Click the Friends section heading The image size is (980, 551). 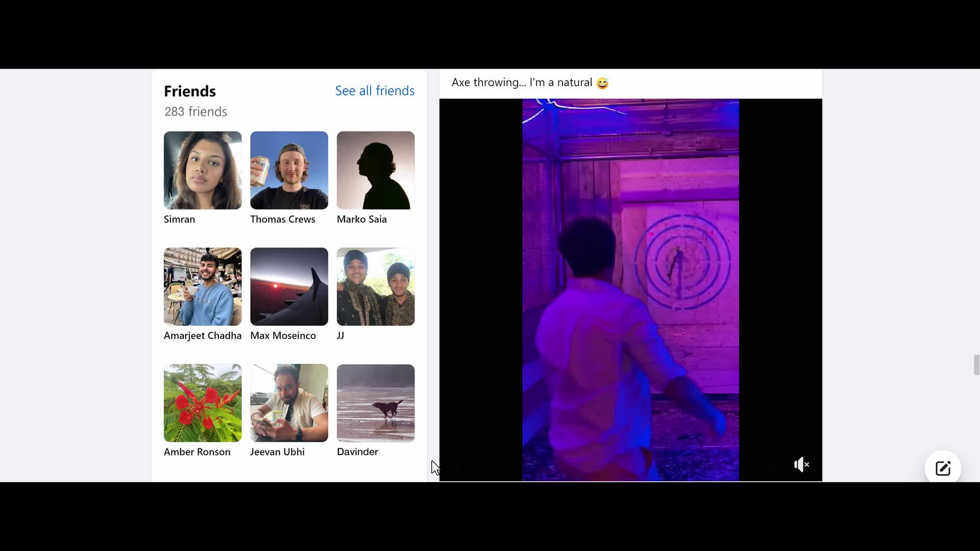point(190,91)
